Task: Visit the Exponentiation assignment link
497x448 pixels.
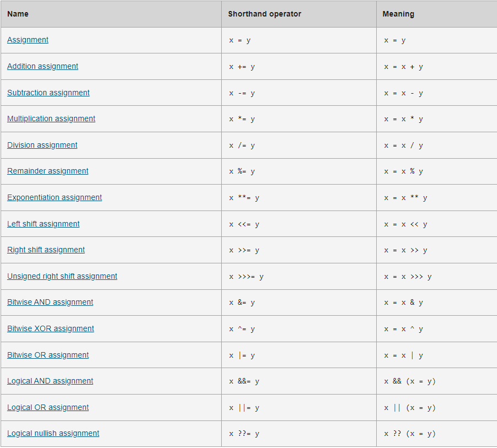Action: pos(54,197)
